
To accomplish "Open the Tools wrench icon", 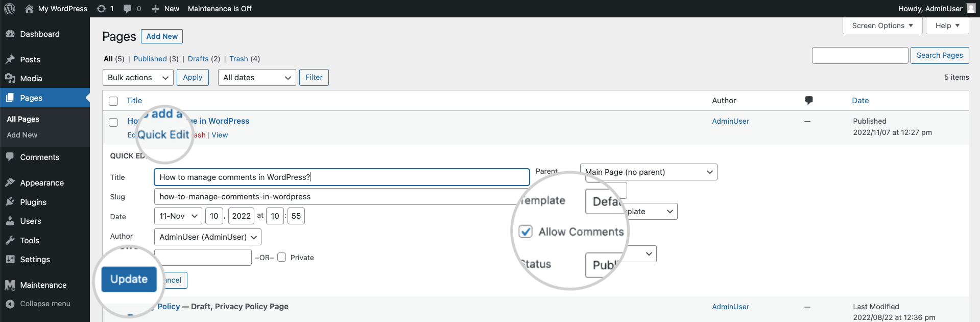I will click(x=10, y=240).
